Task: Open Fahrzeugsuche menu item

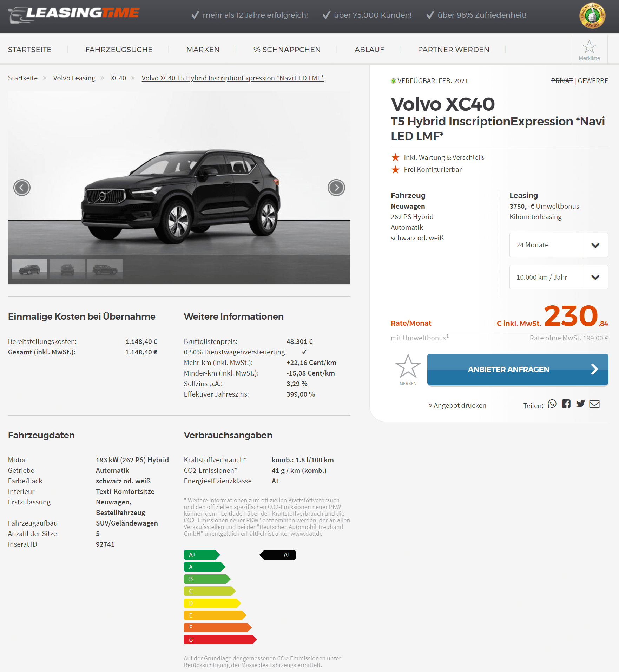Action: pyautogui.click(x=119, y=50)
